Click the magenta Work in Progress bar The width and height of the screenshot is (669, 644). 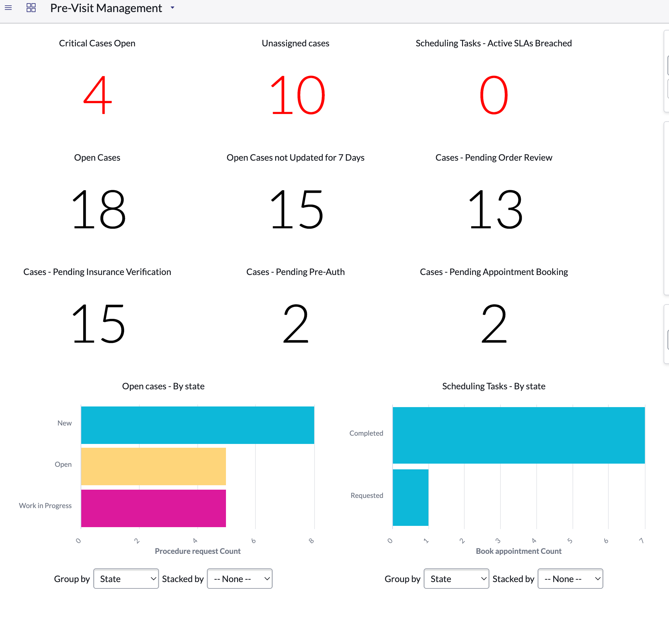154,508
